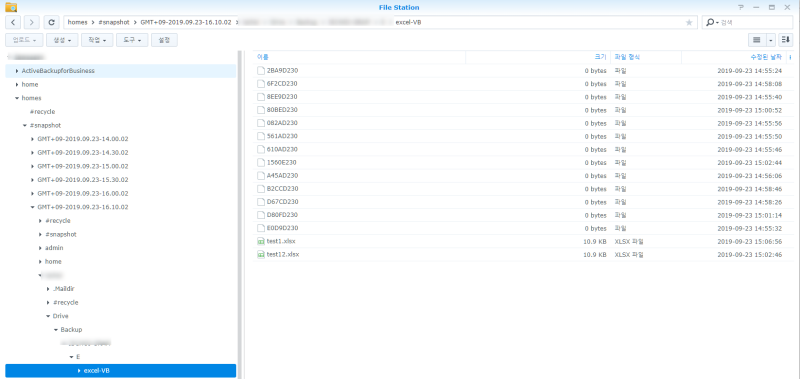
Task: Bookmark this path with the star icon
Action: point(689,22)
